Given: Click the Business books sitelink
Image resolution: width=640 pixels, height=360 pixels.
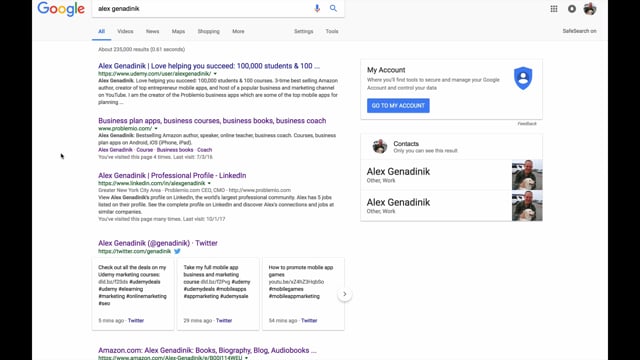Looking at the screenshot, I should tap(175, 150).
